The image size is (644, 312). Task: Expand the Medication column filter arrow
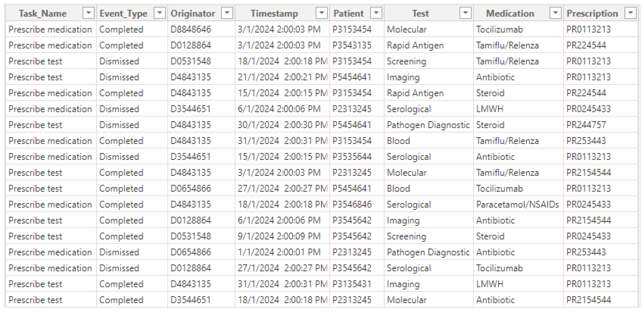point(555,13)
